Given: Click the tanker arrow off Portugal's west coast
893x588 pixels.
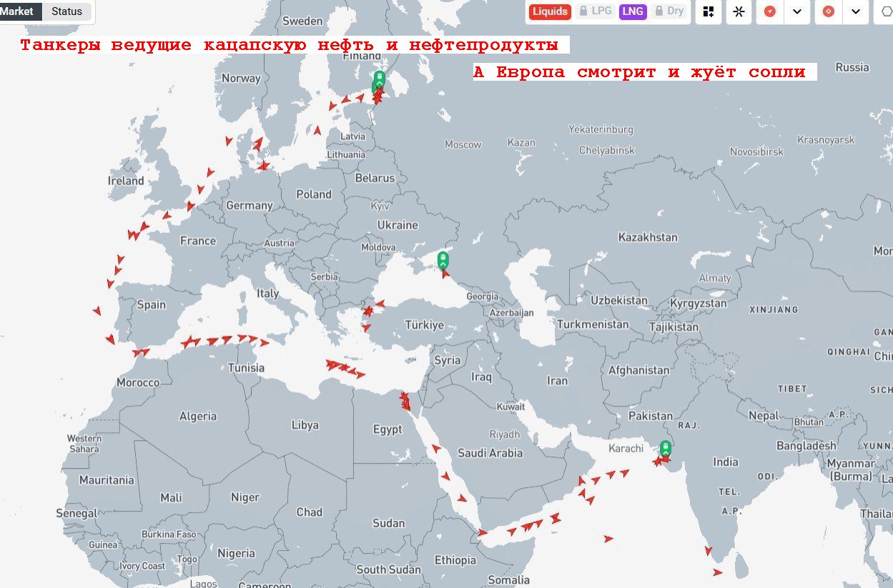Looking at the screenshot, I should point(97,311).
